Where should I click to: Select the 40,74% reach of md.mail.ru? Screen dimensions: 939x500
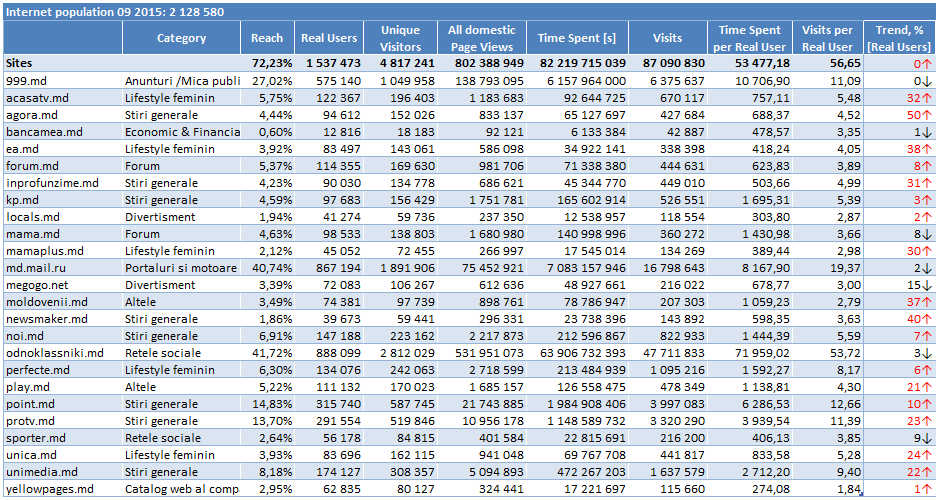267,268
